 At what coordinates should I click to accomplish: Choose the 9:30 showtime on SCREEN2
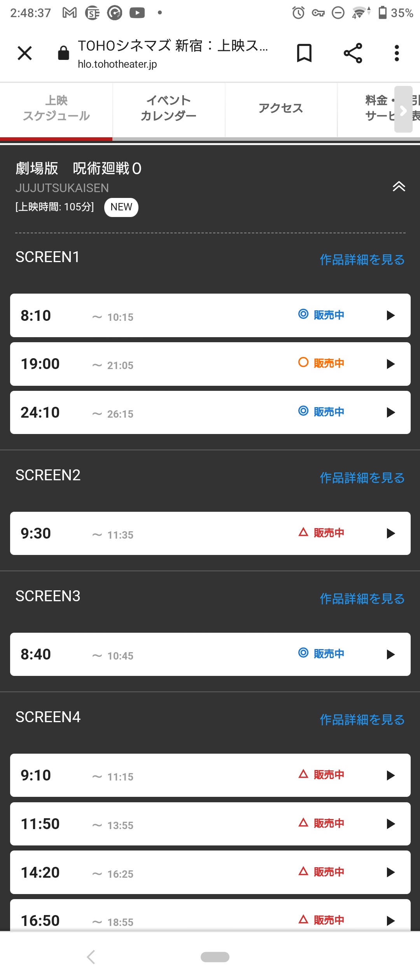point(210,534)
